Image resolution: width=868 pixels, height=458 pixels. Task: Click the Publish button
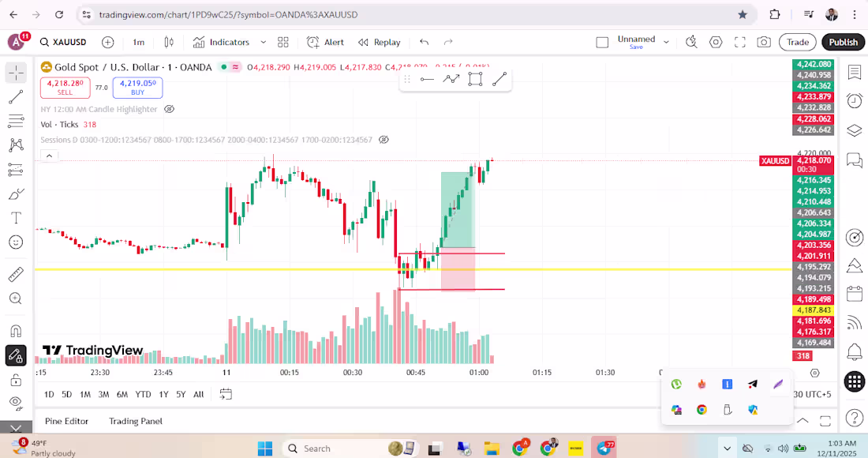(x=843, y=42)
